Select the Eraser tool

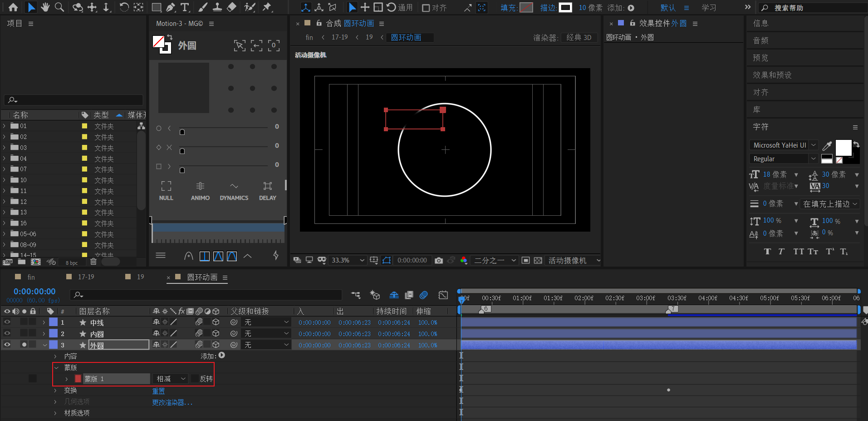231,7
